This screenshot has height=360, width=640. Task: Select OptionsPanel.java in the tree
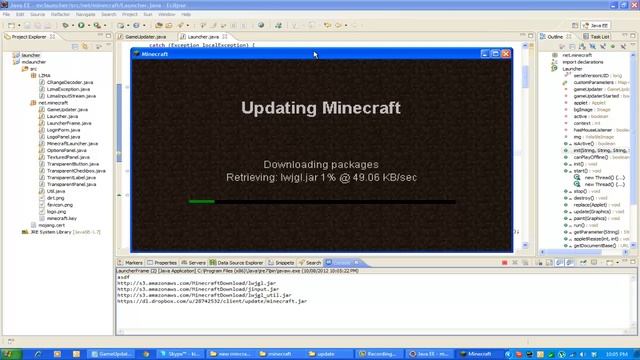[x=62, y=150]
